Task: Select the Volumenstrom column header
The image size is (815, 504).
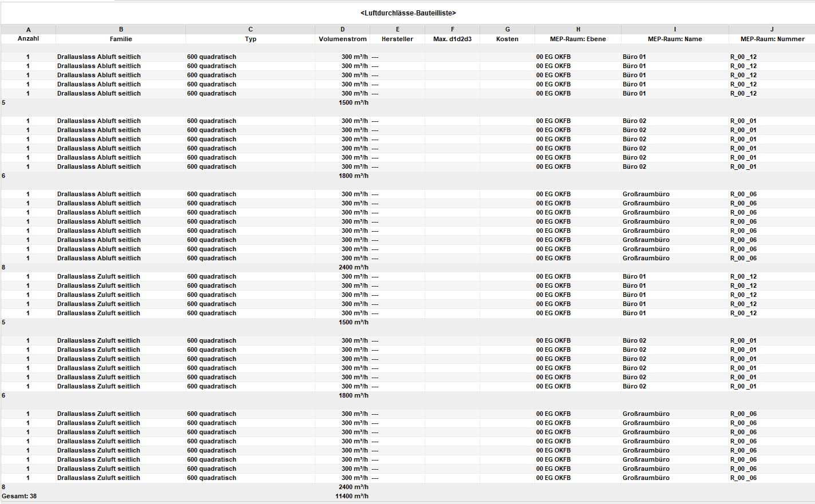Action: (342, 39)
